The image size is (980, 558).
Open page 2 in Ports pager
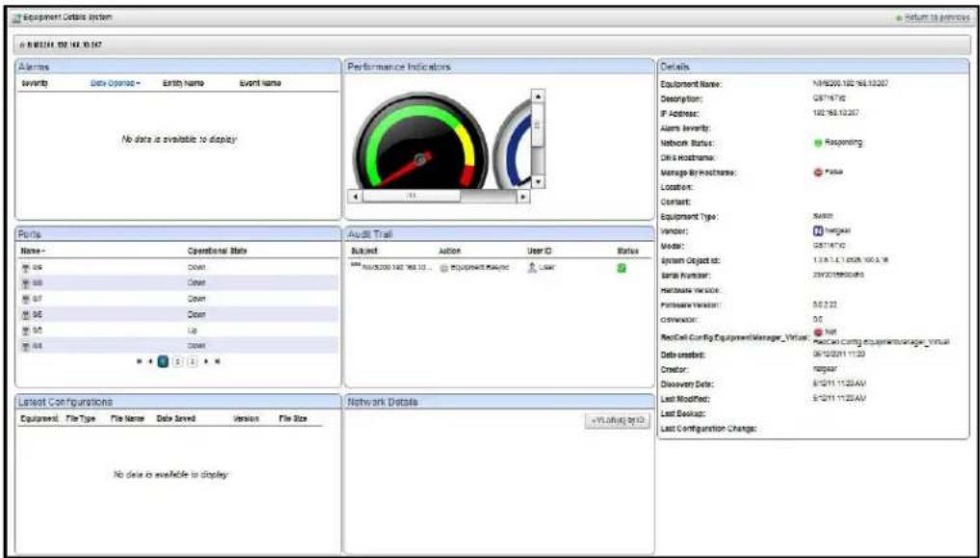(x=177, y=361)
